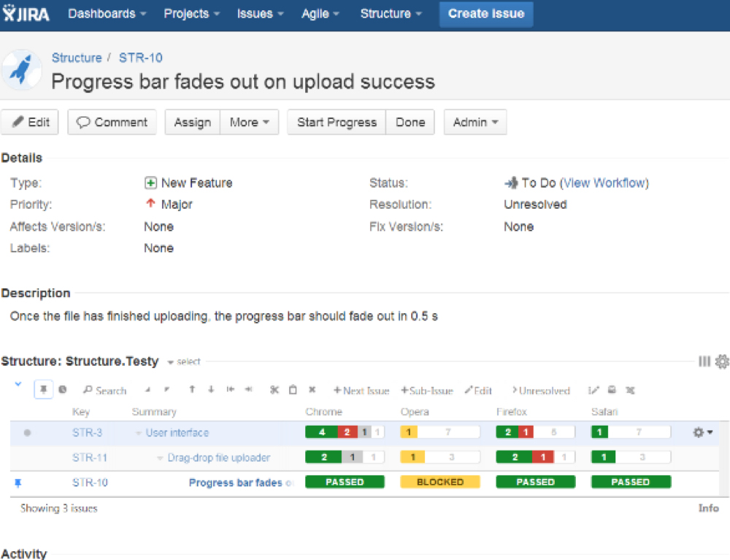
Task: Open the Projects menu
Action: click(x=191, y=13)
